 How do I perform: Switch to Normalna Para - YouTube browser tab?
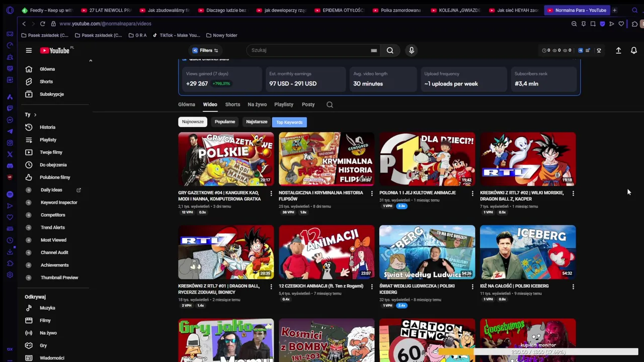(577, 10)
